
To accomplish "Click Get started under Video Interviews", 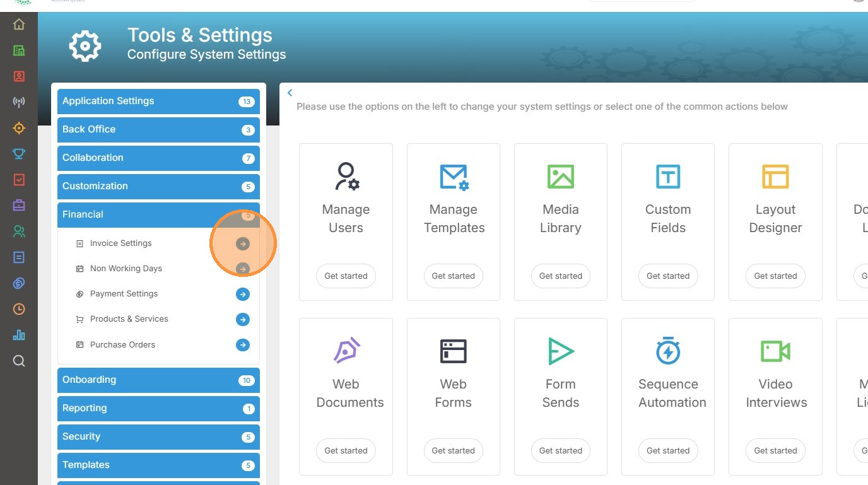I will coord(775,451).
